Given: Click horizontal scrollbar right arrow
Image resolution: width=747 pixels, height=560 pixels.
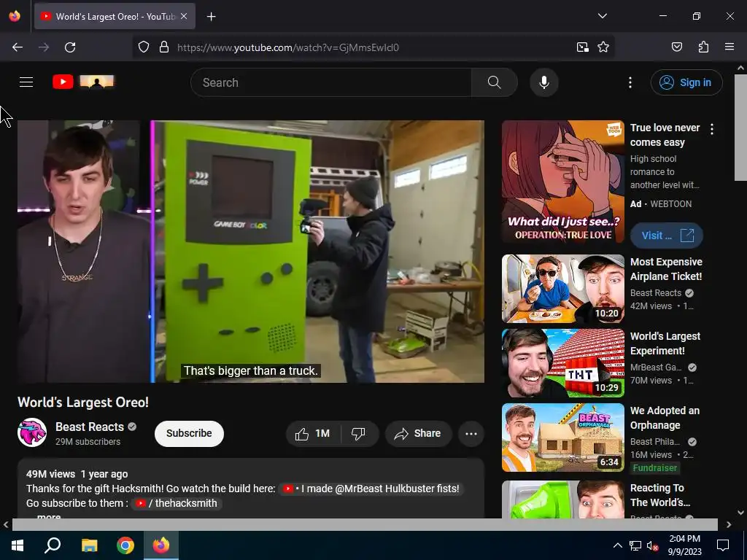Looking at the screenshot, I should [x=729, y=525].
